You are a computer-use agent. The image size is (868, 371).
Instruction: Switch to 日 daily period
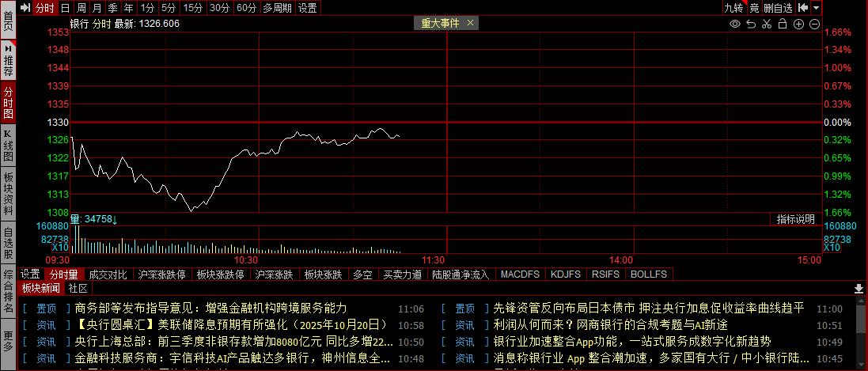pos(66,8)
